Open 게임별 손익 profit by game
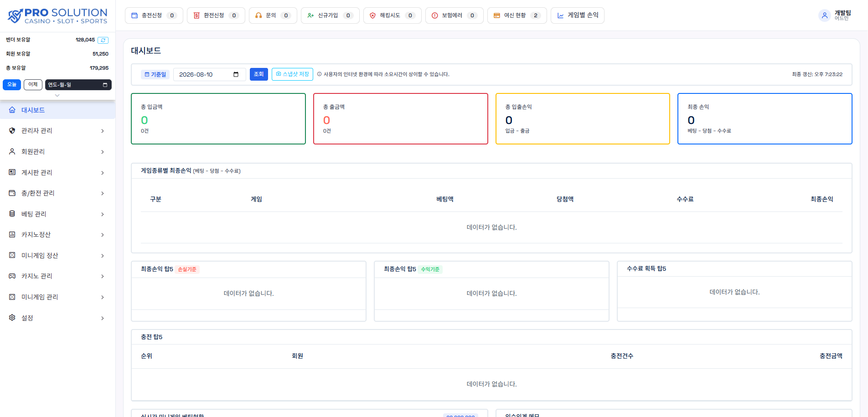This screenshot has width=868, height=417. point(578,15)
